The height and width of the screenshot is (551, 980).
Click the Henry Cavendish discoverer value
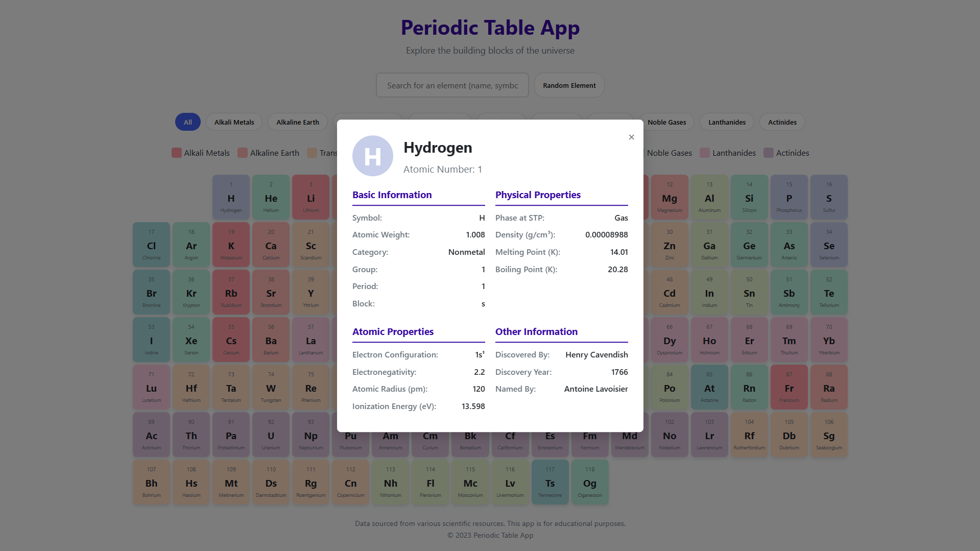tap(596, 354)
